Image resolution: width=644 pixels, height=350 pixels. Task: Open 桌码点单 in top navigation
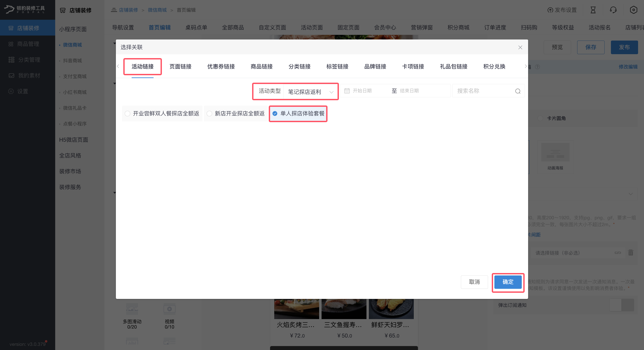(x=196, y=28)
